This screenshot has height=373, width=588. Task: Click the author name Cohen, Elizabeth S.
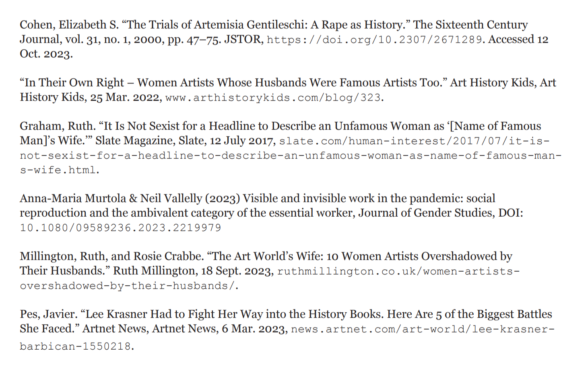pos(69,25)
